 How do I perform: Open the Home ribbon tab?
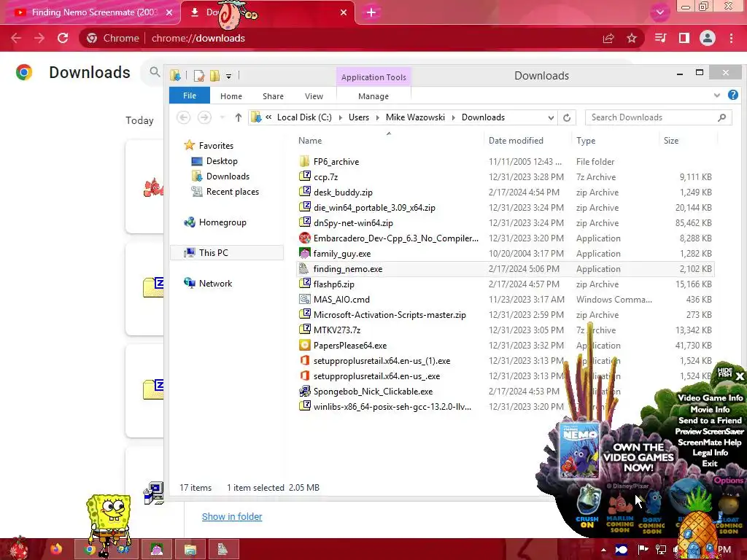tap(231, 96)
